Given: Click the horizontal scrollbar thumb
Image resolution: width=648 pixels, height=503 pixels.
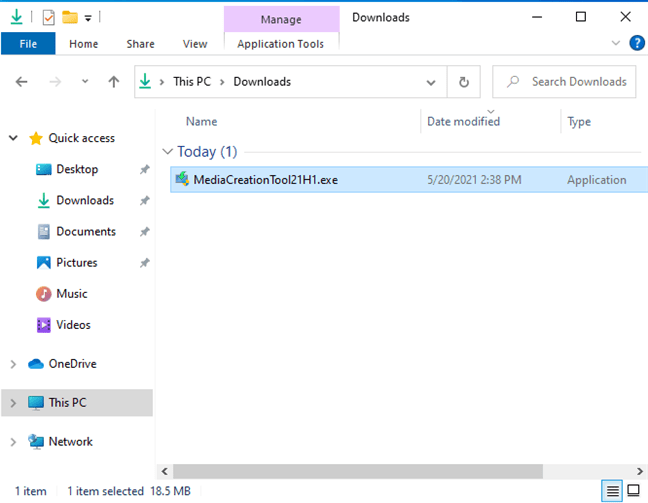Looking at the screenshot, I should 358,471.
